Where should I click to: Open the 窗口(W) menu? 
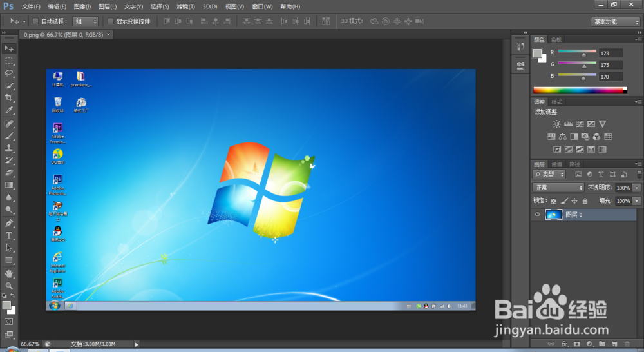(262, 6)
